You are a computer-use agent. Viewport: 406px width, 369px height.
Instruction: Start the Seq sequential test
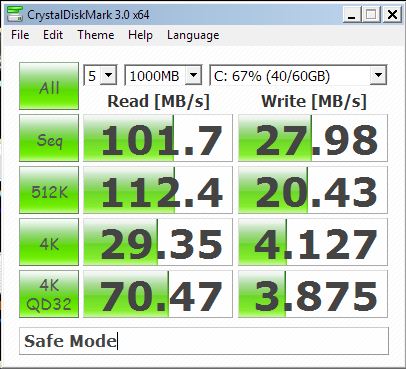pyautogui.click(x=49, y=138)
